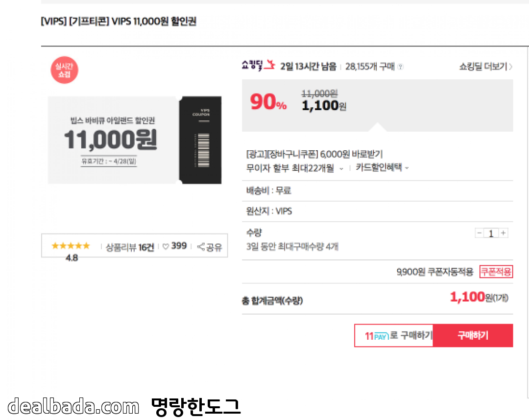This screenshot has width=529, height=420.
Task: Click the 구매하기 red purchase button
Action: pyautogui.click(x=473, y=336)
